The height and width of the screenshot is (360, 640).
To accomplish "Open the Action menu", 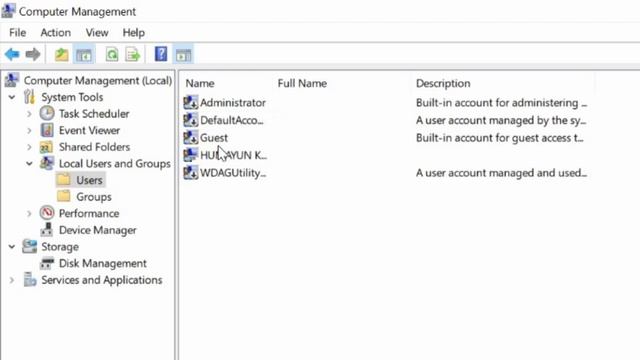I will [56, 32].
